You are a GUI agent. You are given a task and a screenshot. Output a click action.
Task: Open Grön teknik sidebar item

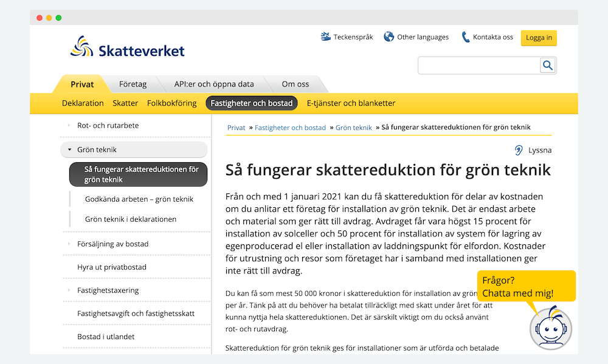coord(134,149)
